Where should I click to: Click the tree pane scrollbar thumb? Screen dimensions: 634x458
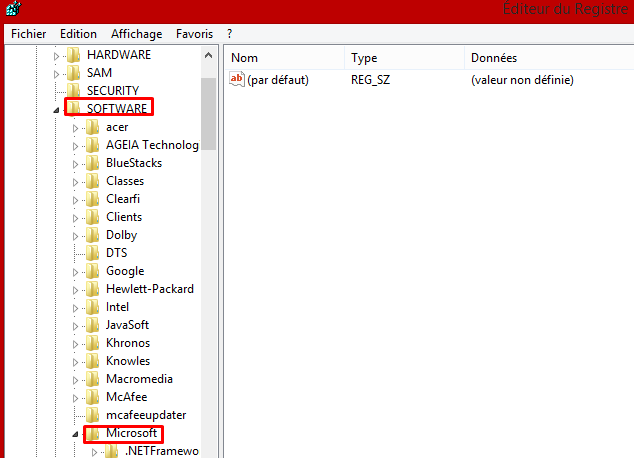click(x=208, y=114)
